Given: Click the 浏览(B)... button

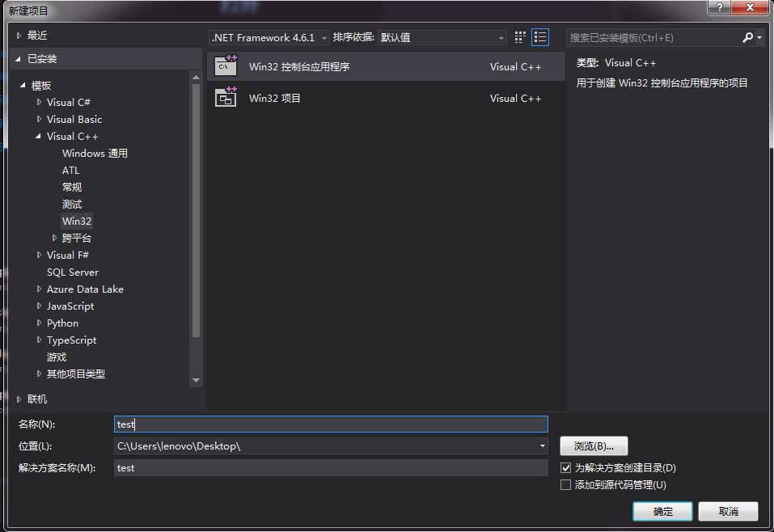Looking at the screenshot, I should pyautogui.click(x=594, y=446).
